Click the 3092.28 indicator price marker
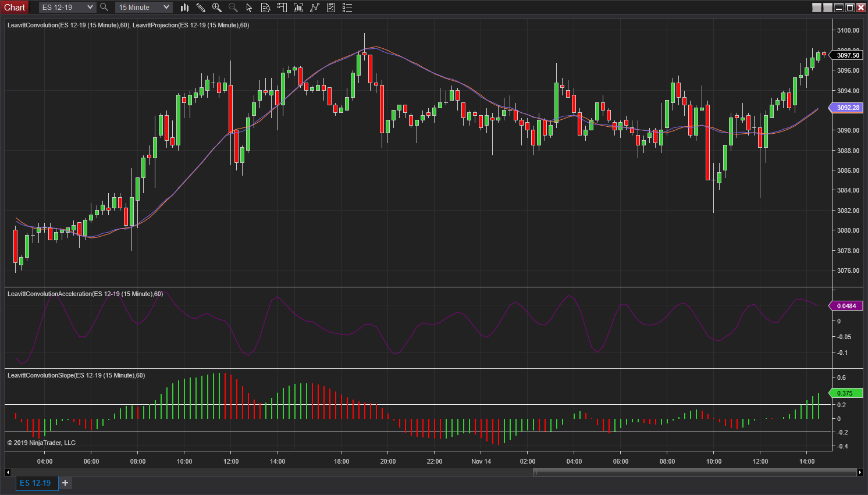The height and width of the screenshot is (495, 868). [847, 108]
